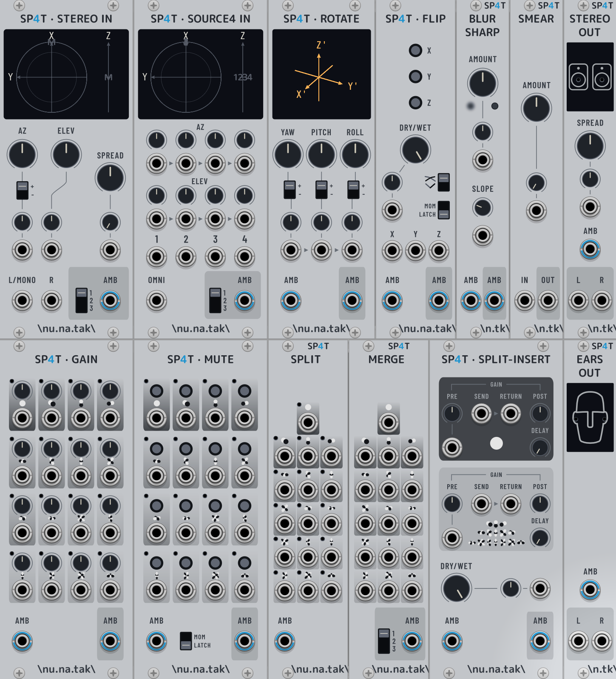Screen dimensions: 616x679
Task: Click the YAW knob on SP4T Rotate
Action: tap(288, 154)
